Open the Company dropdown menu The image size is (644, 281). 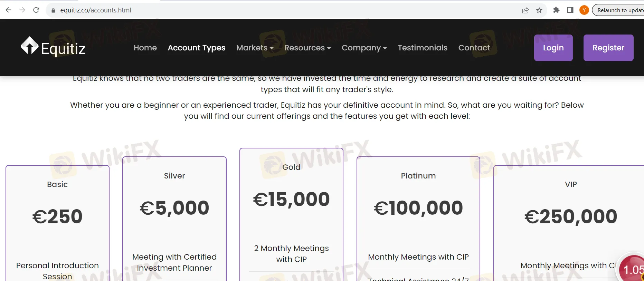point(364,48)
